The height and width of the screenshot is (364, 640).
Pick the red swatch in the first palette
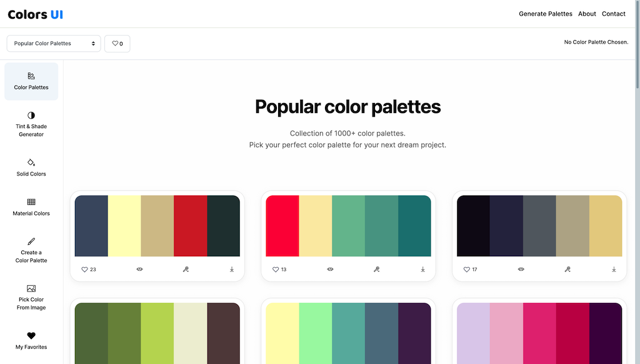tap(190, 226)
